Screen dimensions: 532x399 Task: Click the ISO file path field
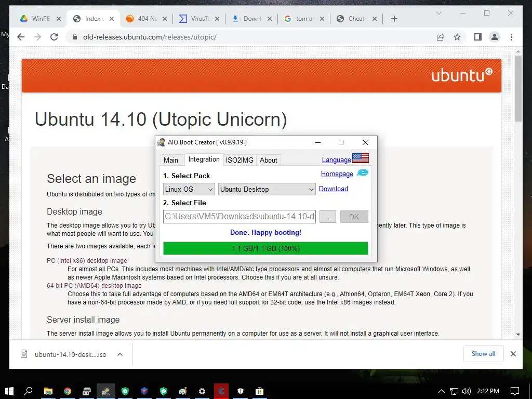coord(240,217)
